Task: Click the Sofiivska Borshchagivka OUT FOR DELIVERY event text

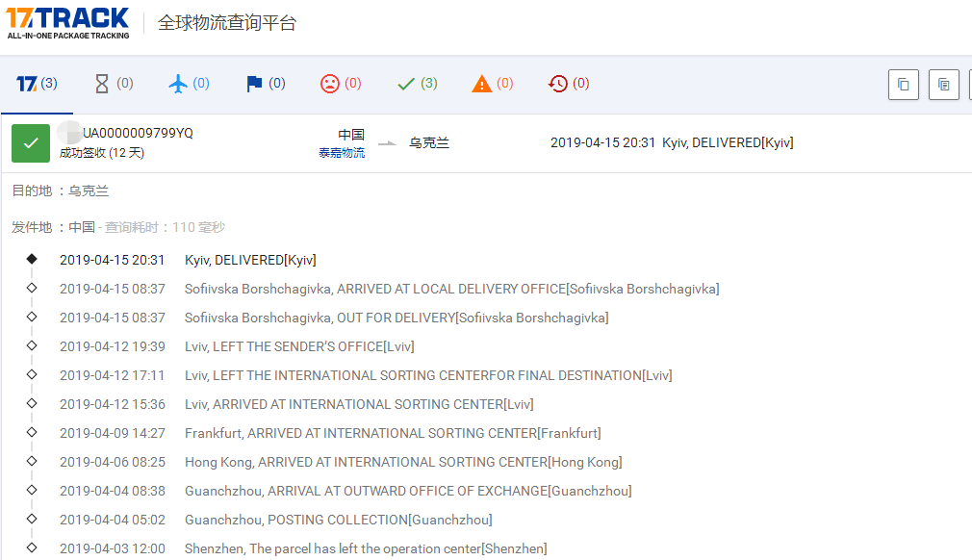Action: pyautogui.click(x=396, y=318)
